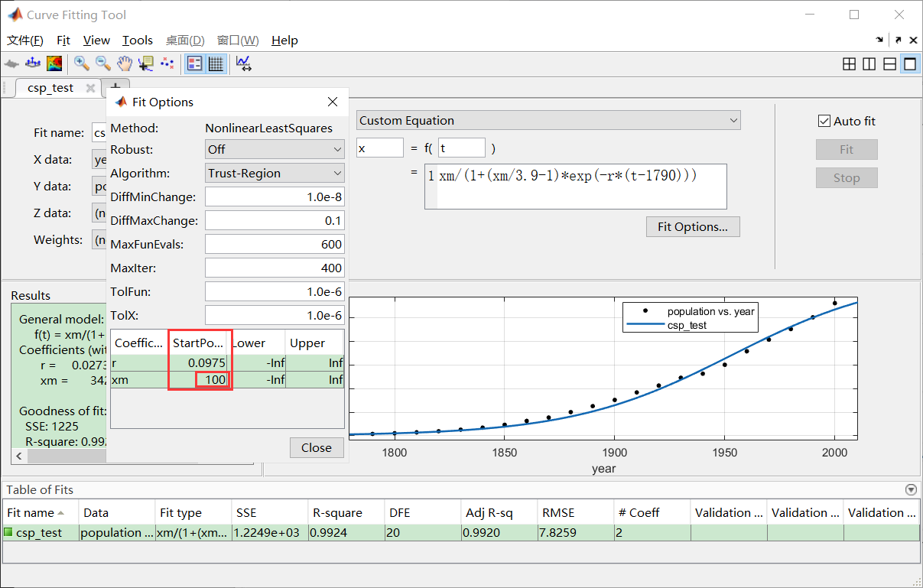Click the dock-in arrow icon in menu bar
923x588 pixels.
click(881, 41)
